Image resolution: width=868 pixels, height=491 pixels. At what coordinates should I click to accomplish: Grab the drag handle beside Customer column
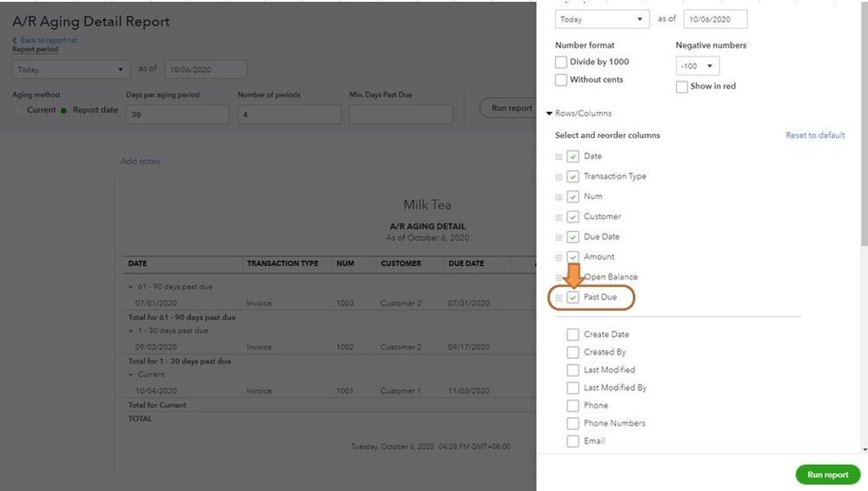point(559,217)
